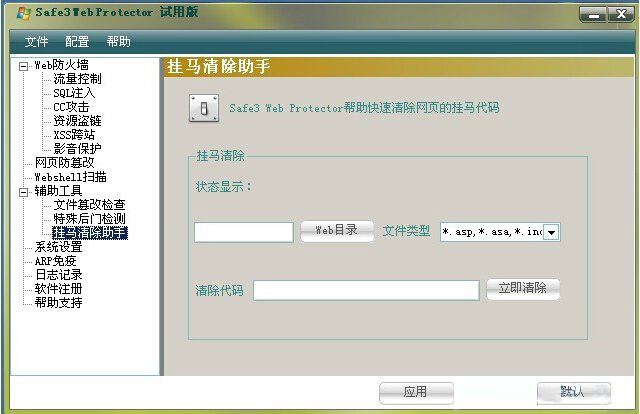Screen dimensions: 640x414
Task: Open the 文件 menu
Action: (36, 41)
